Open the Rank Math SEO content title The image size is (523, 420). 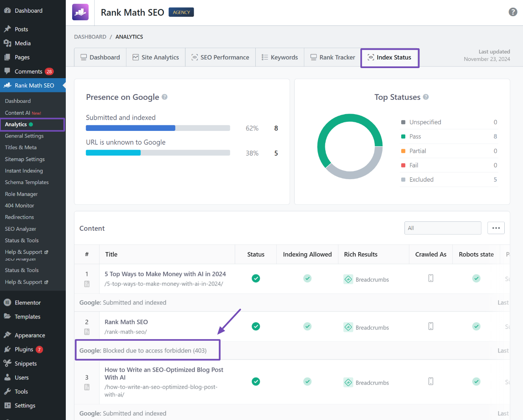pyautogui.click(x=126, y=322)
